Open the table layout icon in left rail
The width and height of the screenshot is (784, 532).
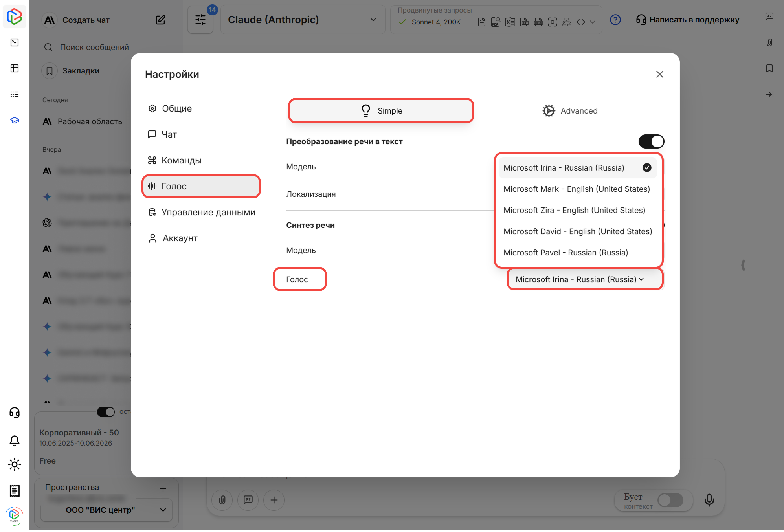pos(15,68)
